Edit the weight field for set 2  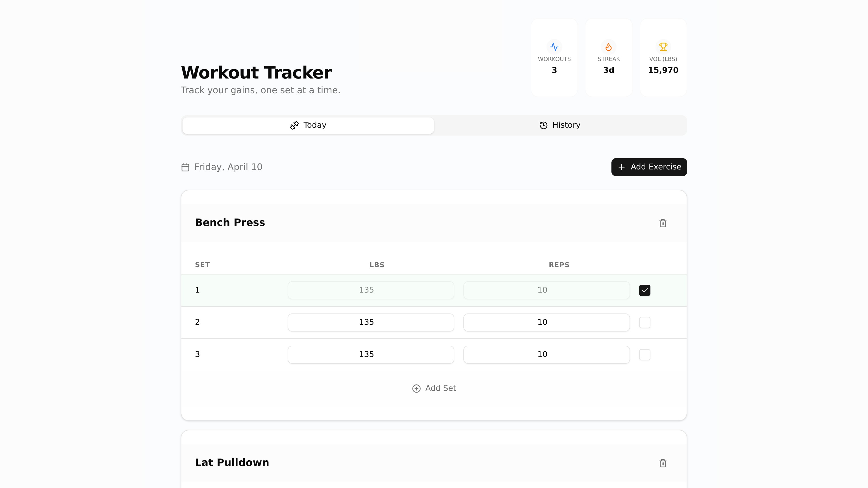click(371, 322)
